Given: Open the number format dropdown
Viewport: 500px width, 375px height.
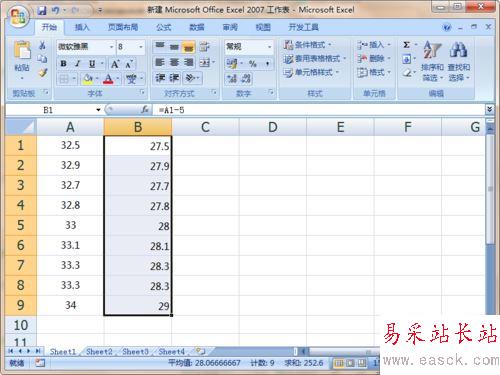Looking at the screenshot, I should click(x=269, y=47).
